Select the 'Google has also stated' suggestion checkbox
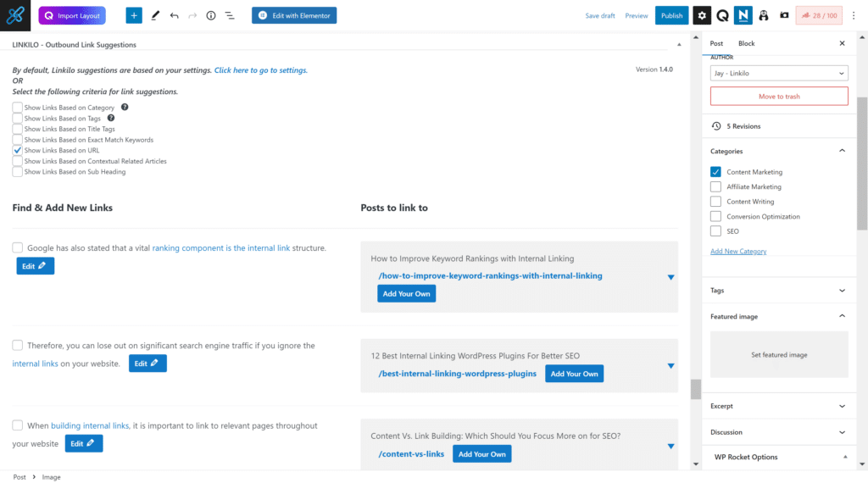This screenshot has height=483, width=868. [x=18, y=248]
